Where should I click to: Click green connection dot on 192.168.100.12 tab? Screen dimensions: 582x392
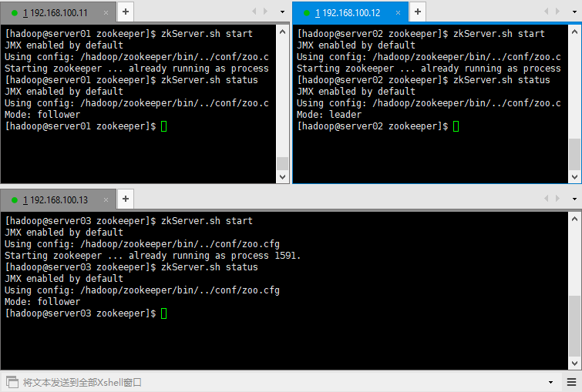click(307, 13)
